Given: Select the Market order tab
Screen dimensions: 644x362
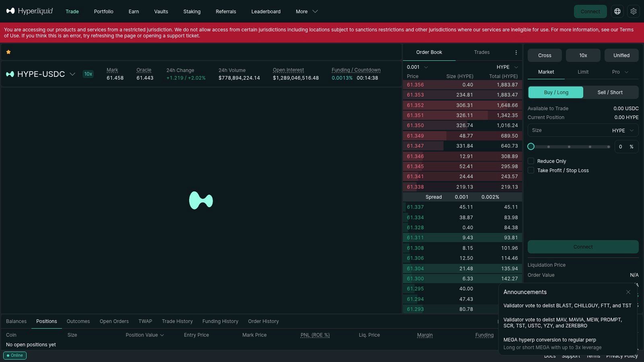Looking at the screenshot, I should click(546, 72).
